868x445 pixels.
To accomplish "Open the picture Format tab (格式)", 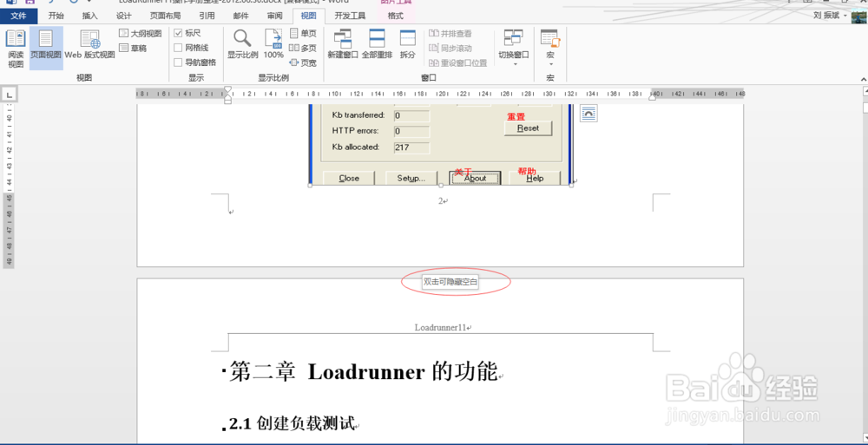I will click(395, 16).
